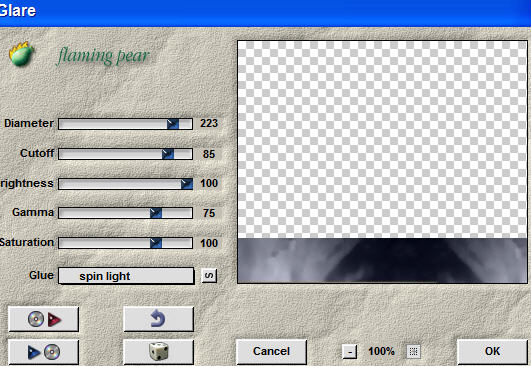The width and height of the screenshot is (531, 366).
Task: Click the Brightness slider handle
Action: pyautogui.click(x=187, y=184)
